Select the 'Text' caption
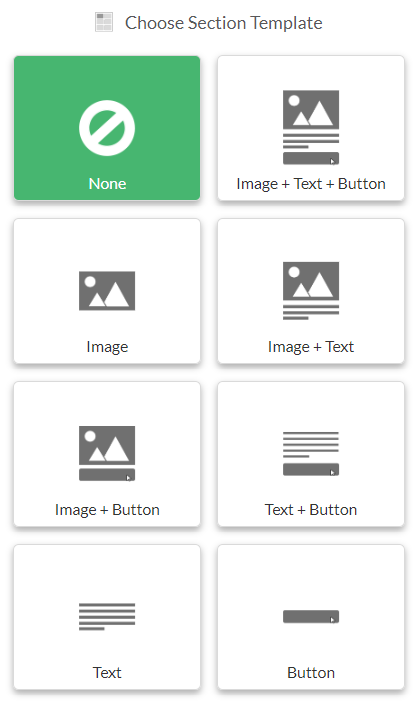This screenshot has width=414, height=701. tap(107, 672)
